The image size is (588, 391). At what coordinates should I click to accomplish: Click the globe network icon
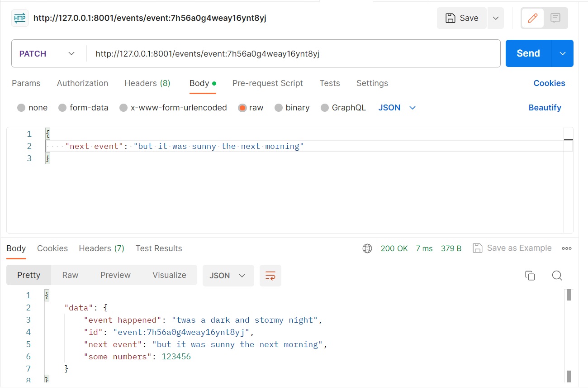tap(367, 248)
